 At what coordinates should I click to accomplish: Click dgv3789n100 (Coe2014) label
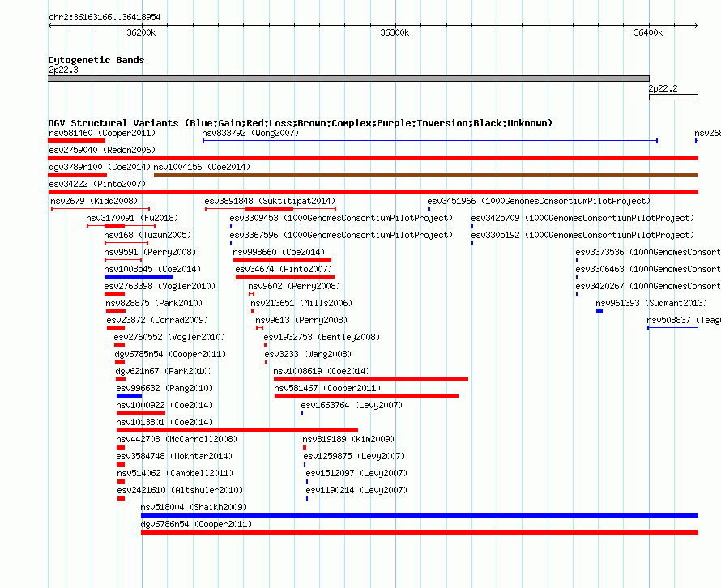[x=100, y=168]
